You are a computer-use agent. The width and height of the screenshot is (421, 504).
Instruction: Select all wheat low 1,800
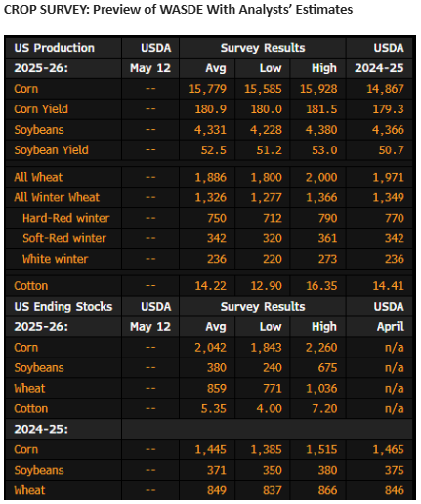(266, 177)
